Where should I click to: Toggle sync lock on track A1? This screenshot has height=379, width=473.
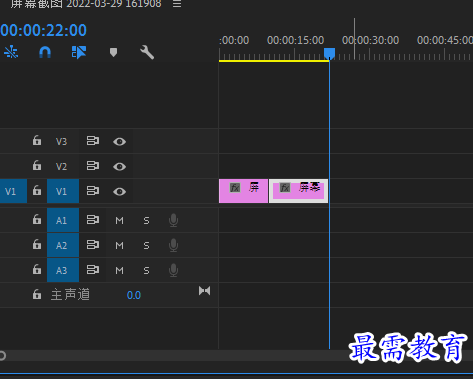point(93,220)
